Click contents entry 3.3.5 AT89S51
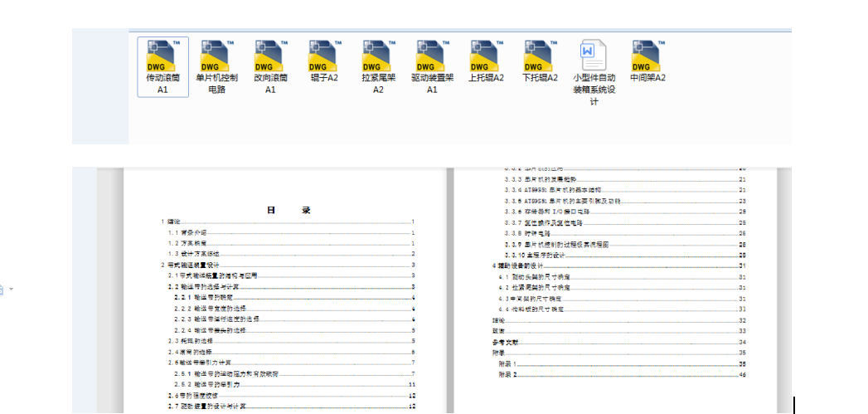The width and height of the screenshot is (868, 414). pos(625,201)
